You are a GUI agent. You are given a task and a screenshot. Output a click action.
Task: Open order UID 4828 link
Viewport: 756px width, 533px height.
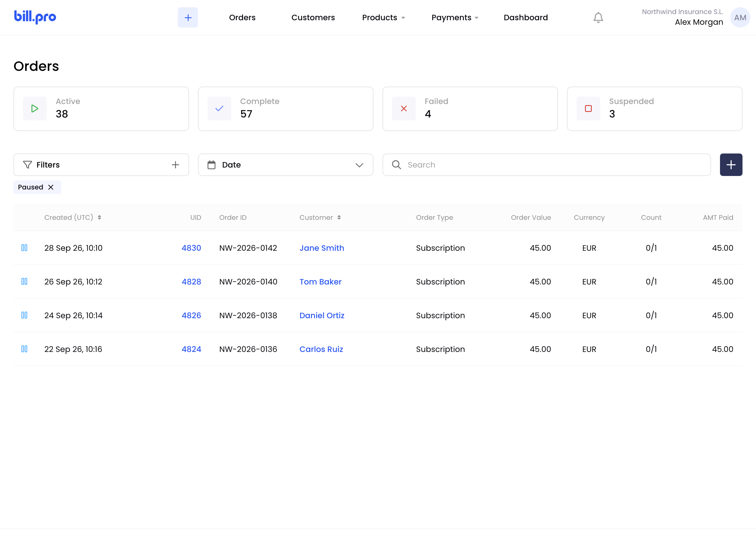point(191,282)
